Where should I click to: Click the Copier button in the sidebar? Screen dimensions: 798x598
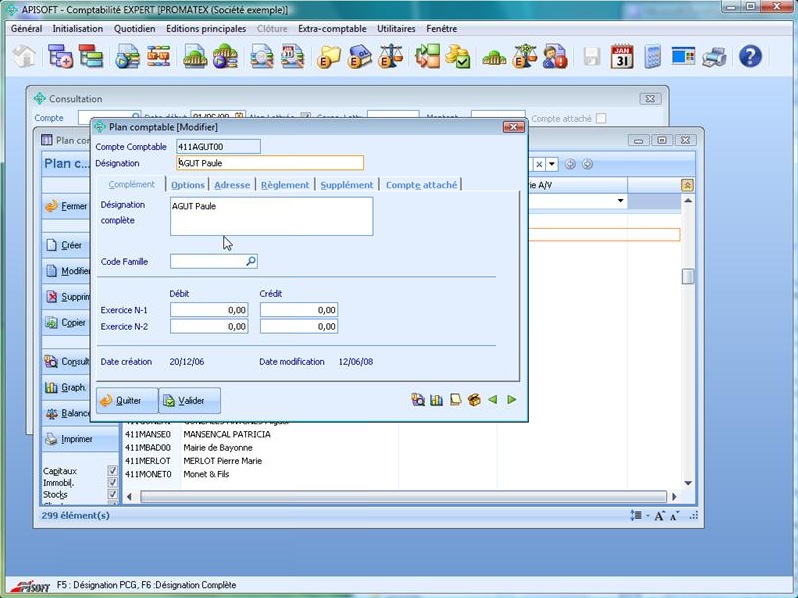click(x=67, y=323)
